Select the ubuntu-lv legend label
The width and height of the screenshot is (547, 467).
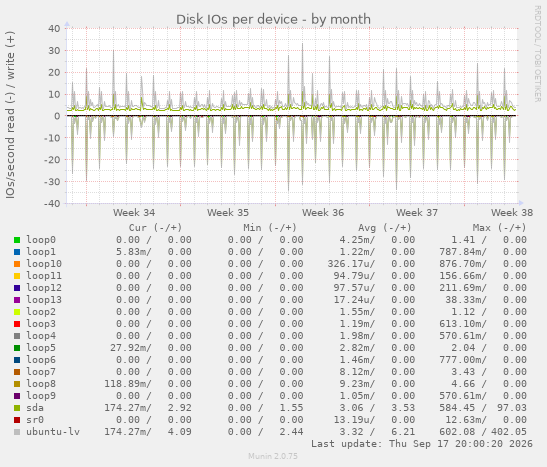53,432
